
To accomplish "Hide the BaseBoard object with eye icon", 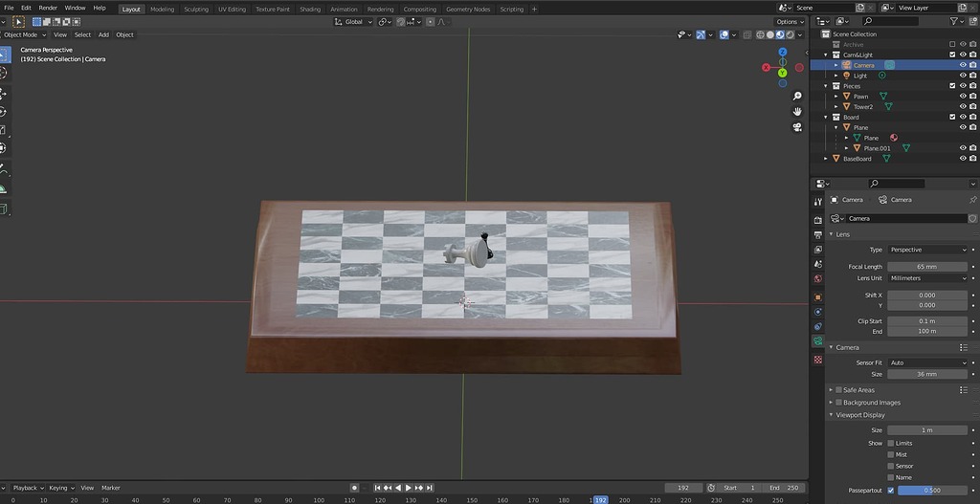I will [x=963, y=159].
